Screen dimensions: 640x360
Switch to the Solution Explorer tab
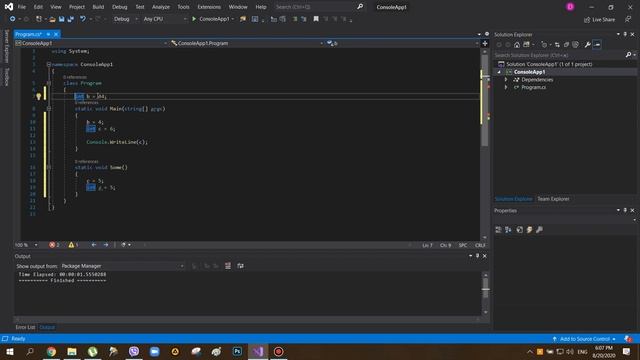(513, 199)
